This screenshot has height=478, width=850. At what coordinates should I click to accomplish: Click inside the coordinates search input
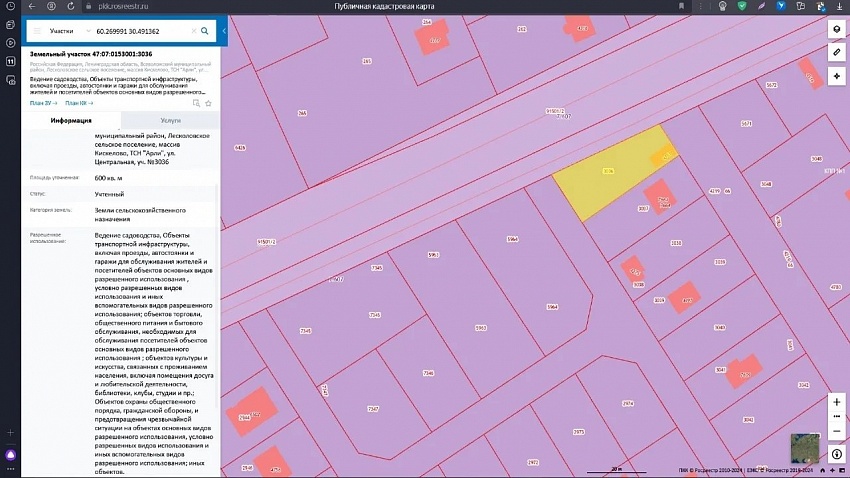point(141,31)
